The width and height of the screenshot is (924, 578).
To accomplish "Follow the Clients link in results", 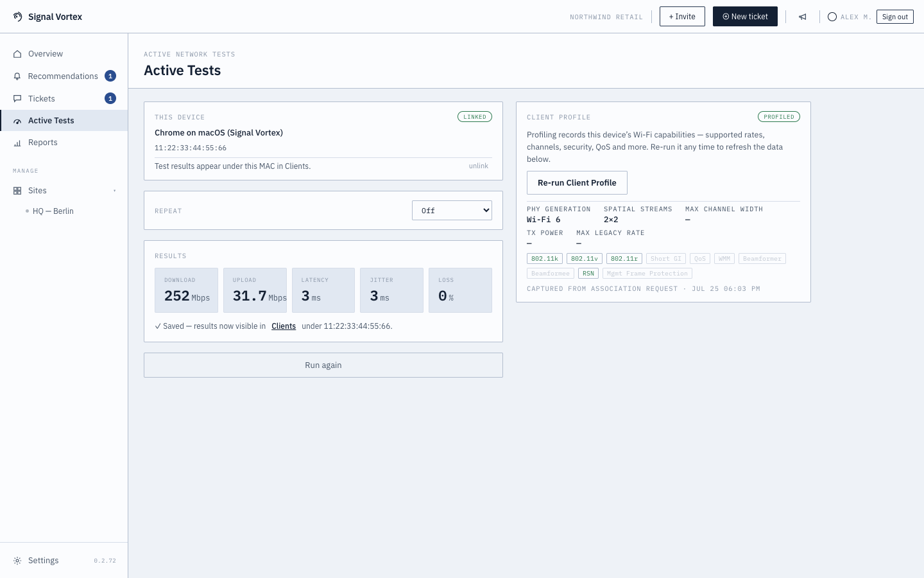I will click(x=284, y=326).
